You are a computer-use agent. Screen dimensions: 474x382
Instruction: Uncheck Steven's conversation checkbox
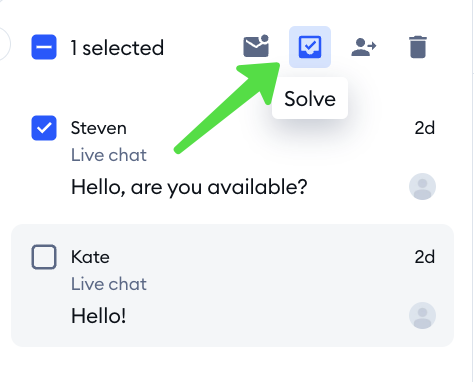pos(44,128)
